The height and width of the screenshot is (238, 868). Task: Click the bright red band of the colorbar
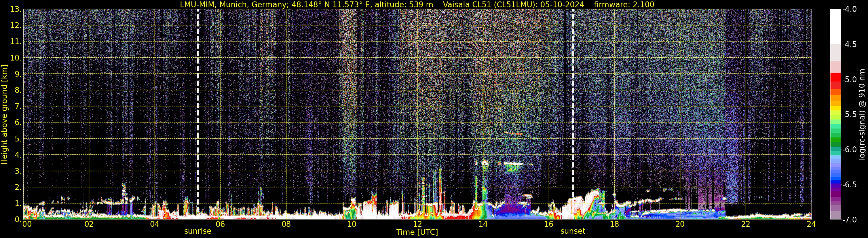[x=835, y=77]
